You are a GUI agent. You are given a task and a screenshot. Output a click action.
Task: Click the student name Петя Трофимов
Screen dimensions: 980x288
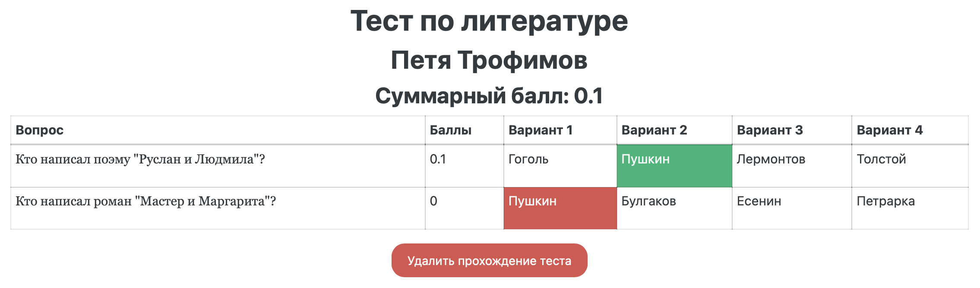click(x=489, y=60)
